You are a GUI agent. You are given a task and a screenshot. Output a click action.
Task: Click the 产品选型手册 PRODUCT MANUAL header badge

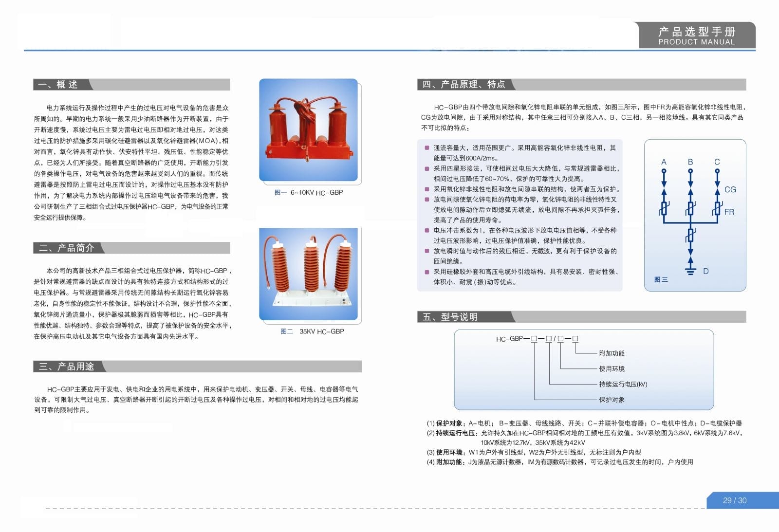697,36
